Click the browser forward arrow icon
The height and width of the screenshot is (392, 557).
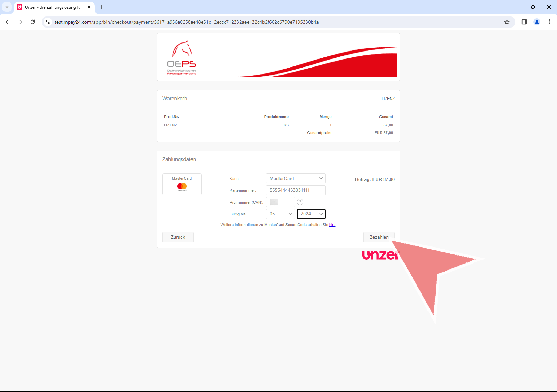coord(20,22)
